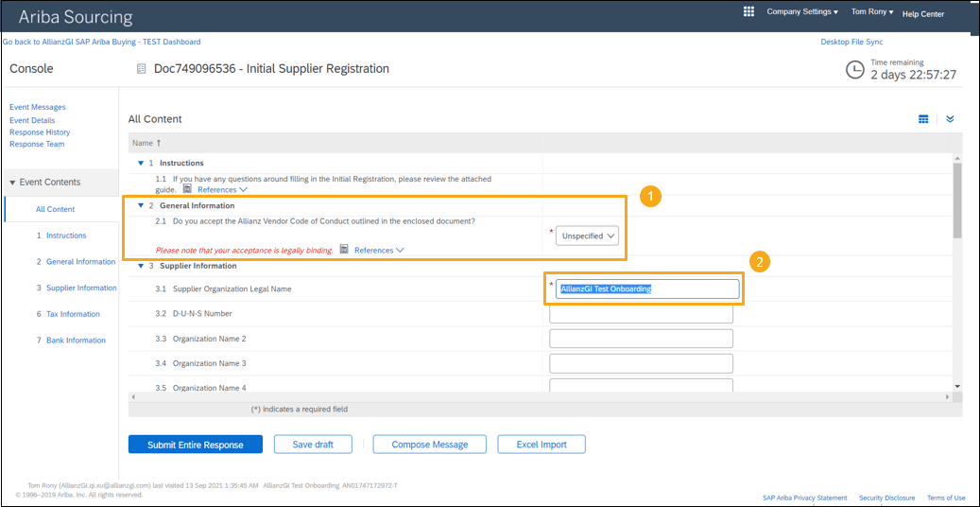This screenshot has height=507, width=980.
Task: Expand References under question 1.1
Action: pos(222,189)
